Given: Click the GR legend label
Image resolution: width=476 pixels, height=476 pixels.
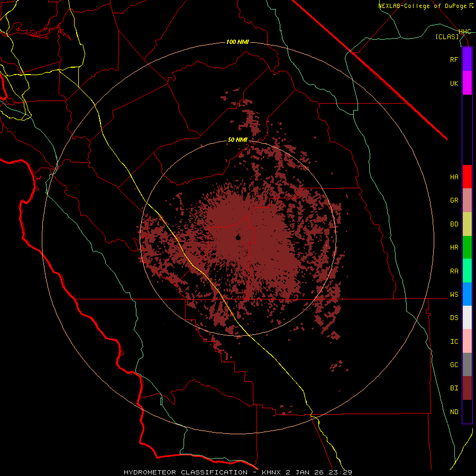Looking at the screenshot, I should 454,200.
